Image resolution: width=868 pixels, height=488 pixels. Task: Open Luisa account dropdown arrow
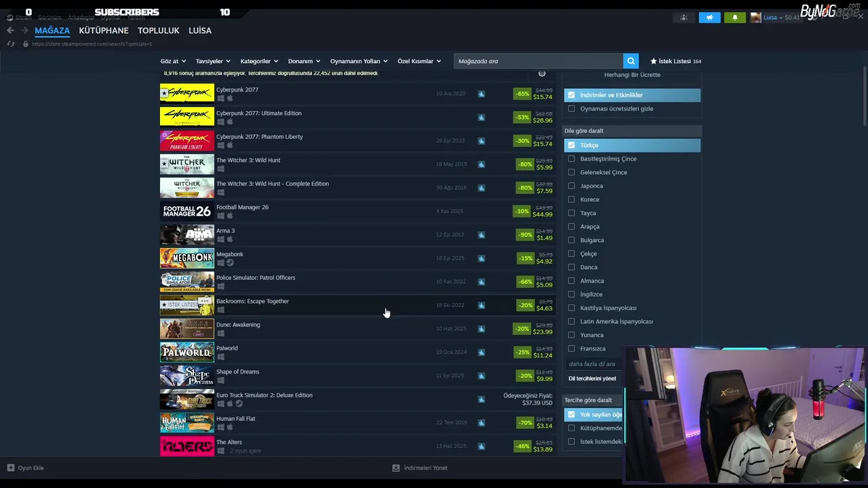pyautogui.click(x=781, y=18)
